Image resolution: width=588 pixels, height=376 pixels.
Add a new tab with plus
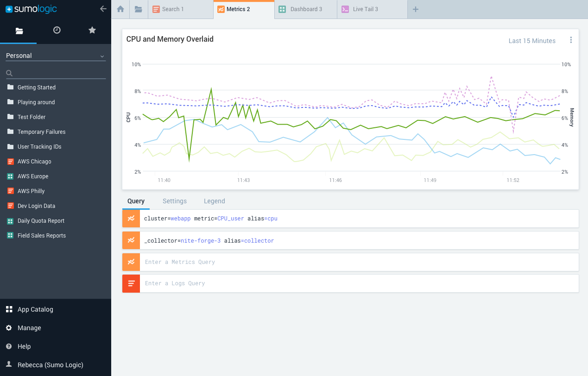tap(416, 9)
